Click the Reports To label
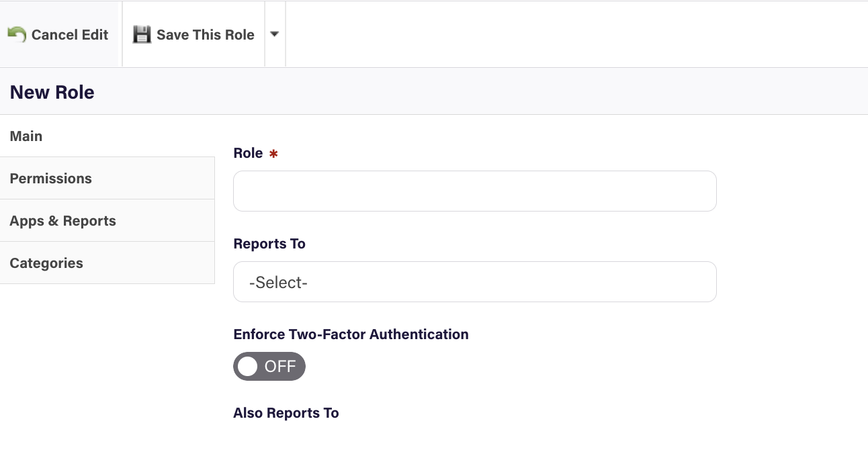This screenshot has width=868, height=458. 269,244
